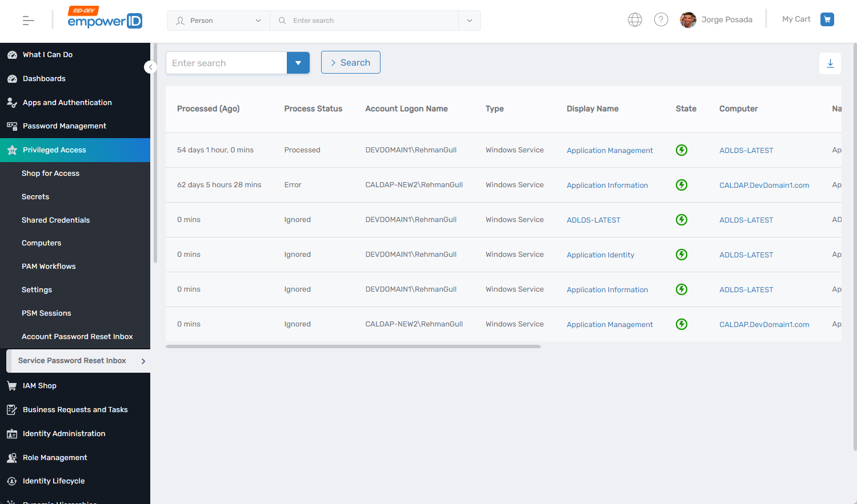The height and width of the screenshot is (504, 857).
Task: Collapse the sidebar with the chevron arrow
Action: [150, 67]
